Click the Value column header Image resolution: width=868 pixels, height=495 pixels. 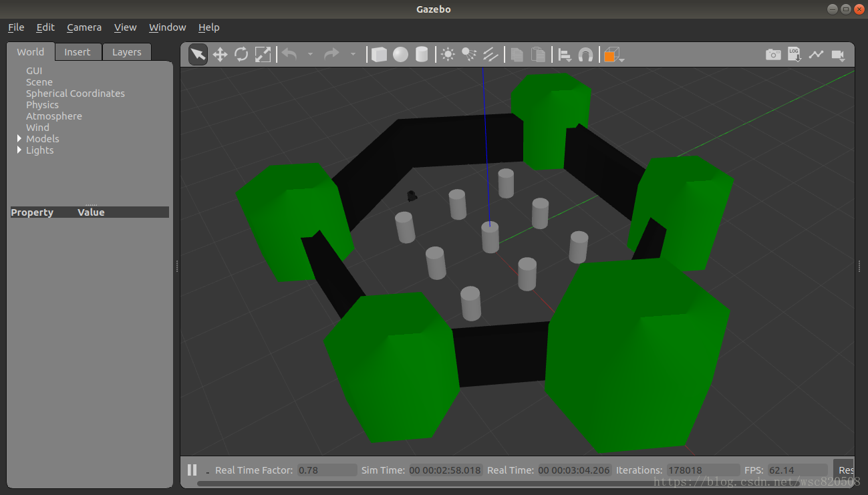[91, 212]
